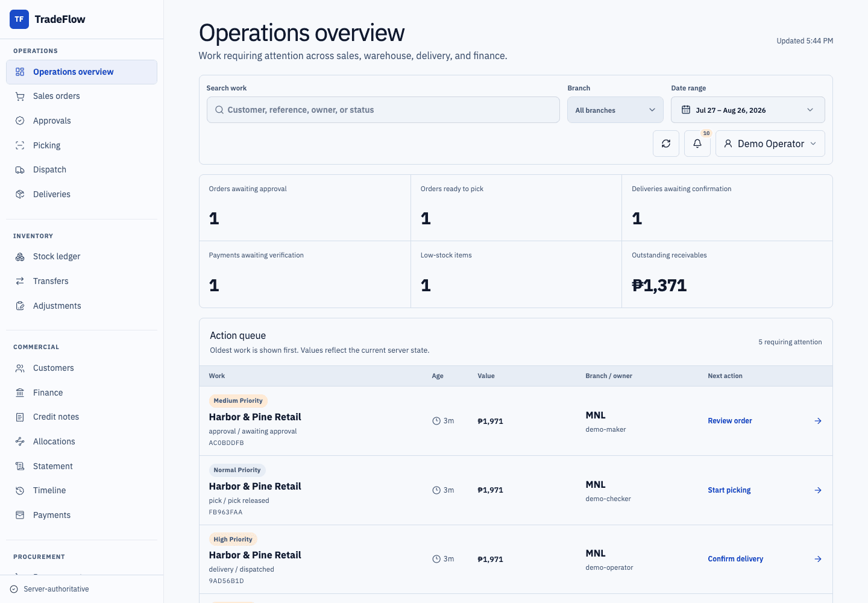Open Sales orders in sidebar

[x=81, y=96]
